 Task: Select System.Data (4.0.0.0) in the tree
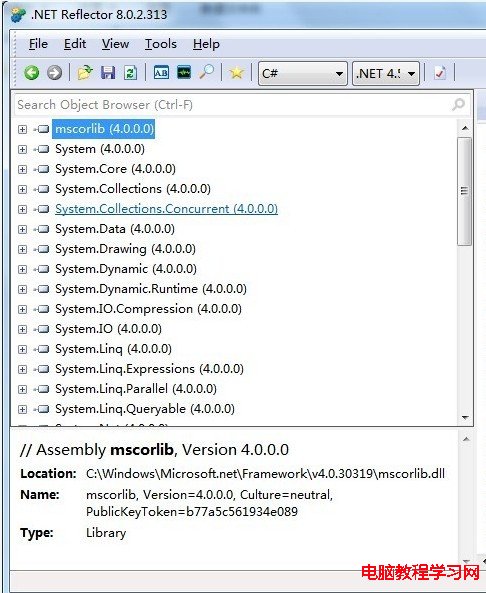coord(115,229)
